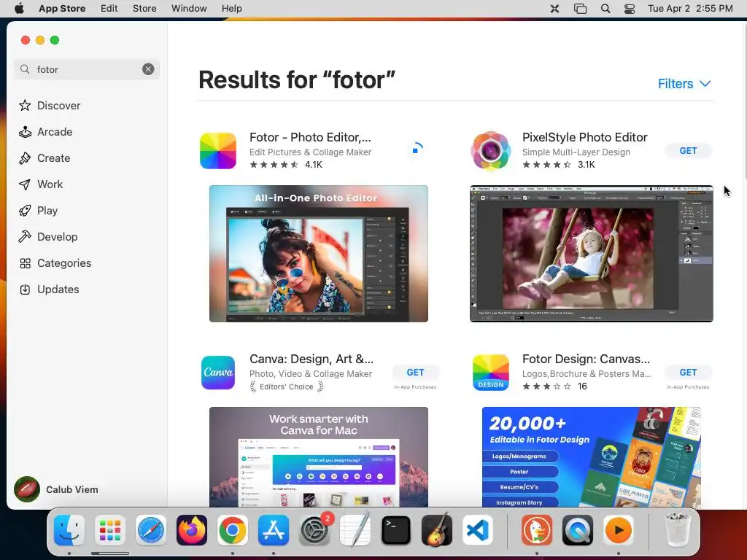Open the Store menu
This screenshot has width=747, height=560.
point(144,9)
